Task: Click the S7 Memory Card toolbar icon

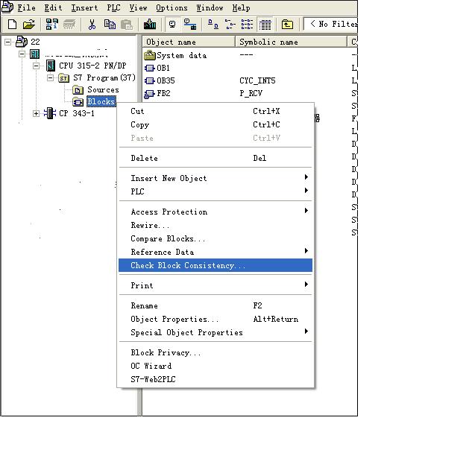Action: (69, 25)
